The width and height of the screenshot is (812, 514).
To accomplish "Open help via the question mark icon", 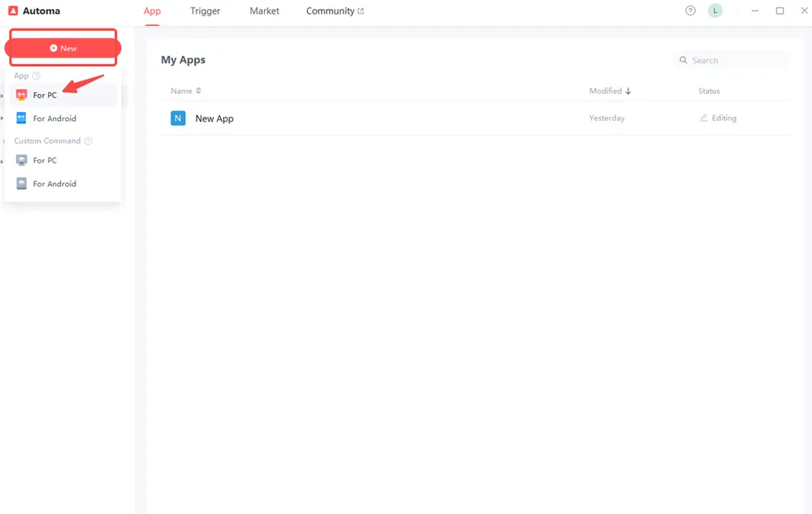I will click(690, 10).
